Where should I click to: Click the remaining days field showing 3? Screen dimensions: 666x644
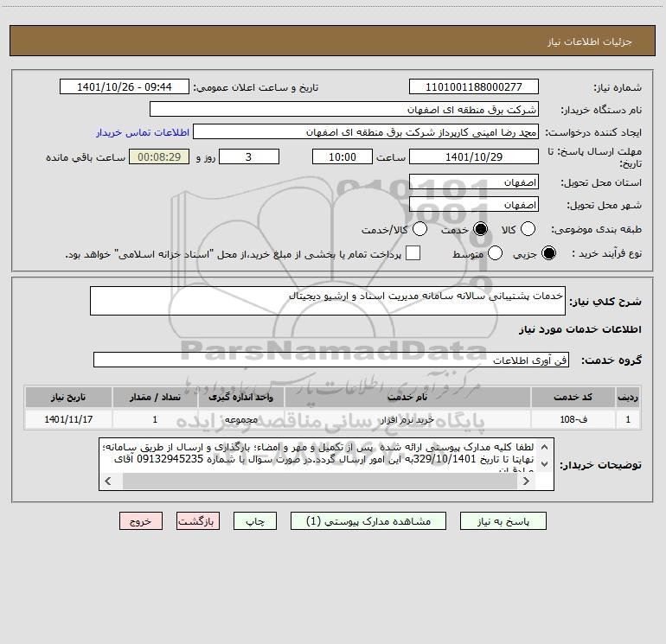pyautogui.click(x=249, y=156)
